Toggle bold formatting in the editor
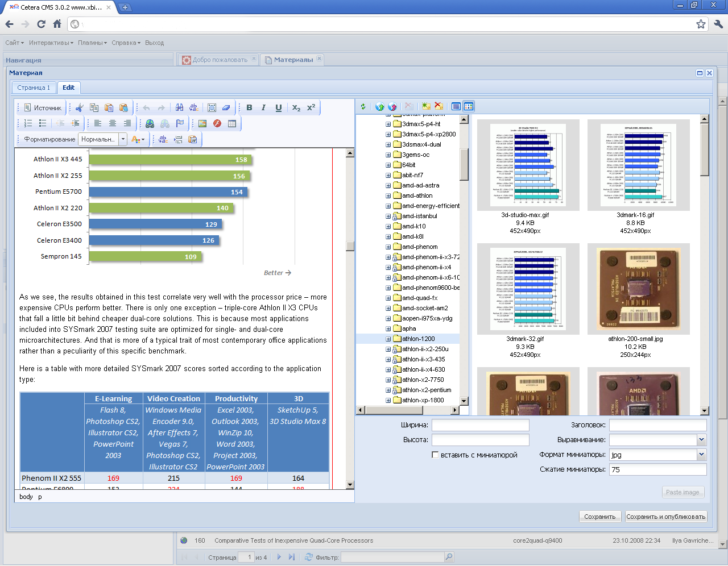This screenshot has height=566, width=728. [249, 107]
